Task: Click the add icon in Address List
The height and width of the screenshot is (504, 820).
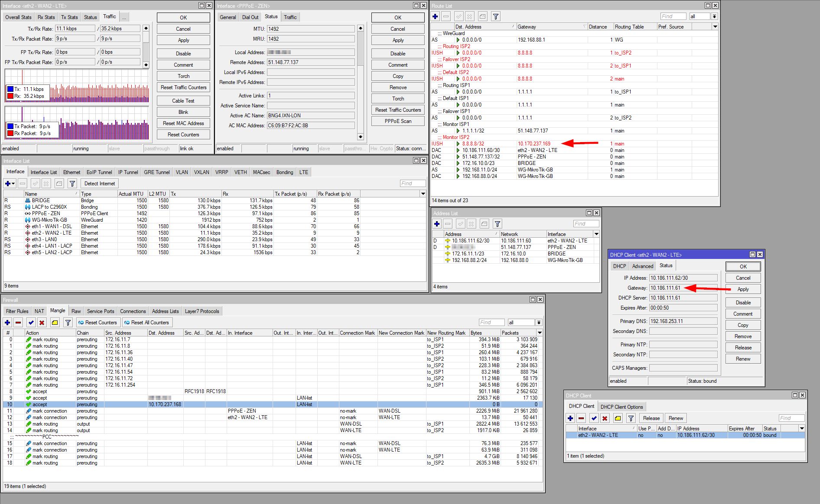Action: pos(437,224)
